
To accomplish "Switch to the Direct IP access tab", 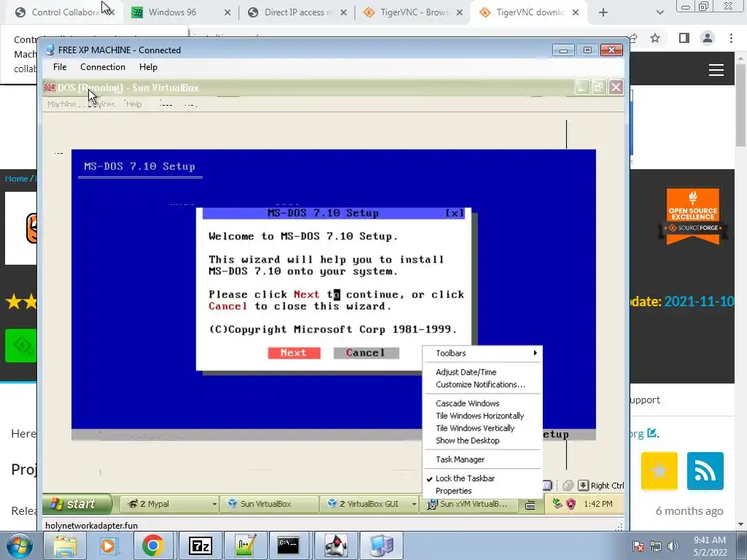I will (x=297, y=12).
